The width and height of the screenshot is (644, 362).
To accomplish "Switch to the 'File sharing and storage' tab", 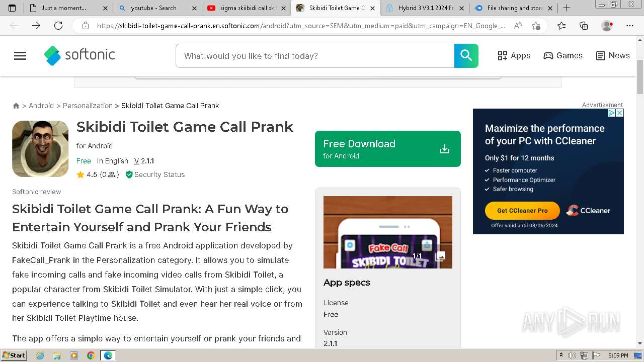I will pyautogui.click(x=514, y=8).
